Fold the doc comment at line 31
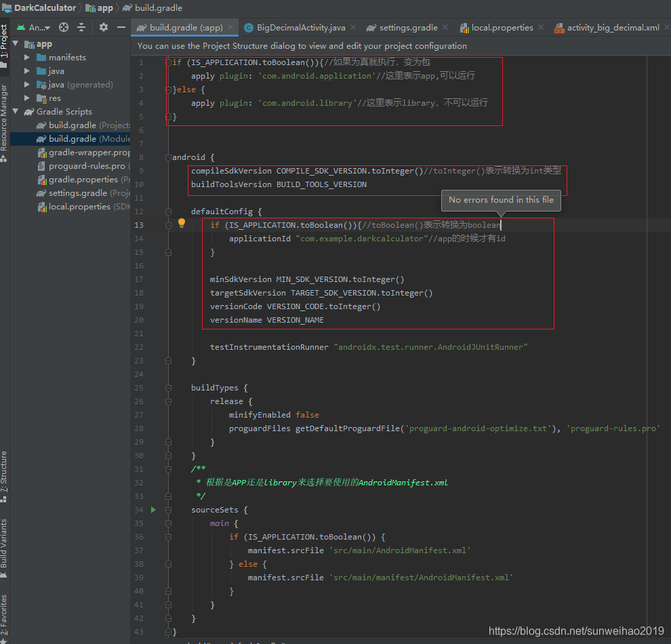 coord(168,469)
